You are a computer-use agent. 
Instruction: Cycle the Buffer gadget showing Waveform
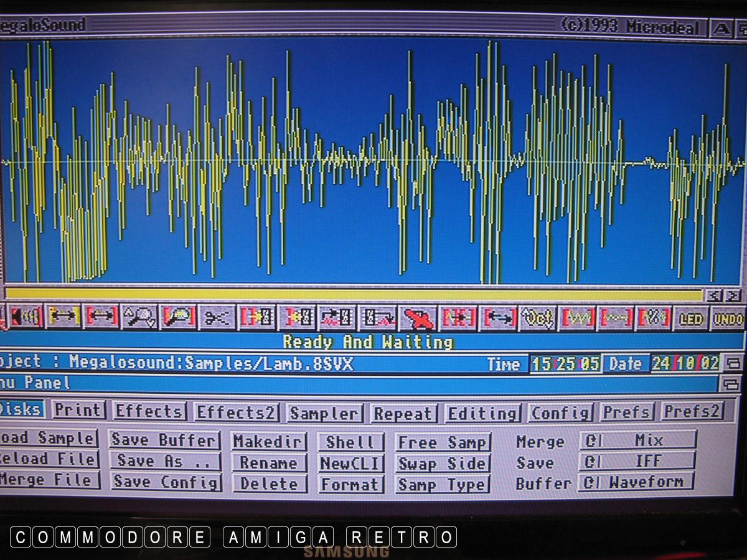click(636, 482)
